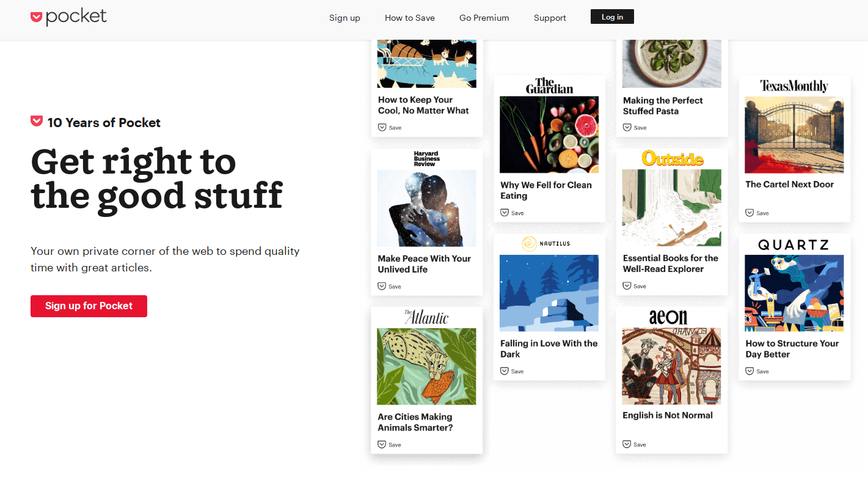Screen dimensions: 868x481
Task: Click the stuffed pasta plate photo
Action: click(672, 64)
